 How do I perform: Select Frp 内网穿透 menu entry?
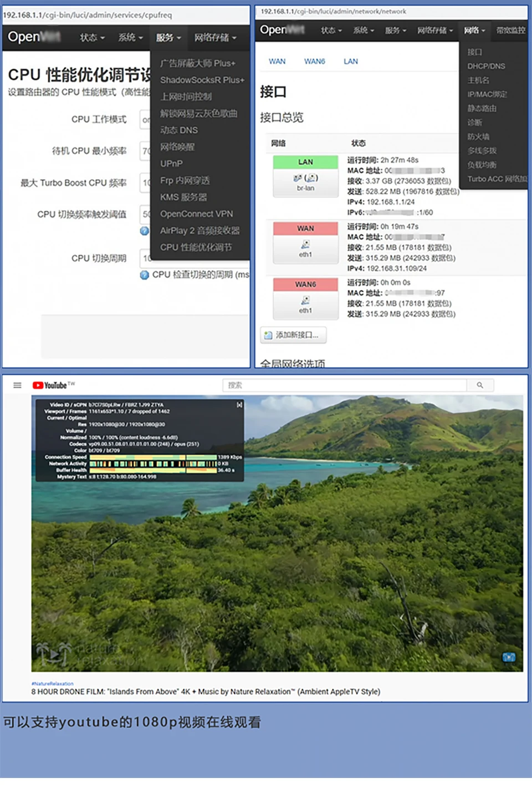(x=185, y=180)
